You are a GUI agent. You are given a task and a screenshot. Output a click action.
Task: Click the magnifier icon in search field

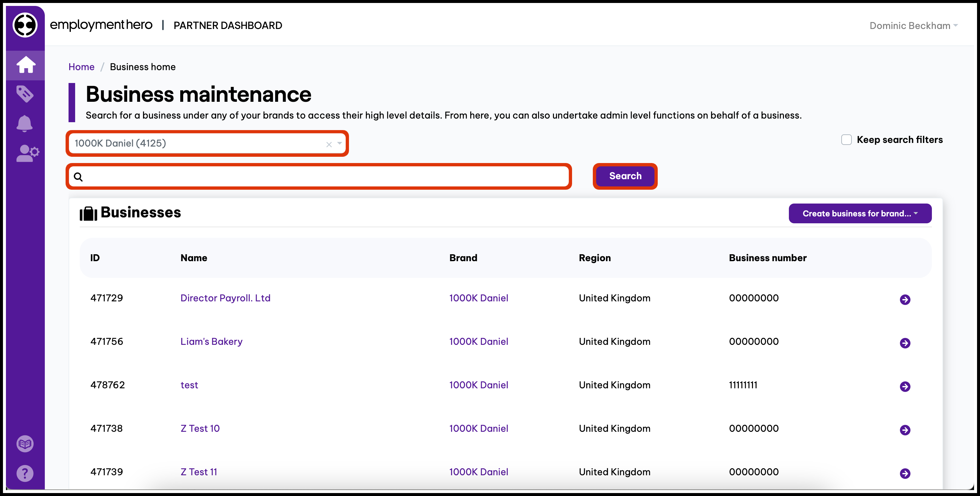pyautogui.click(x=78, y=177)
